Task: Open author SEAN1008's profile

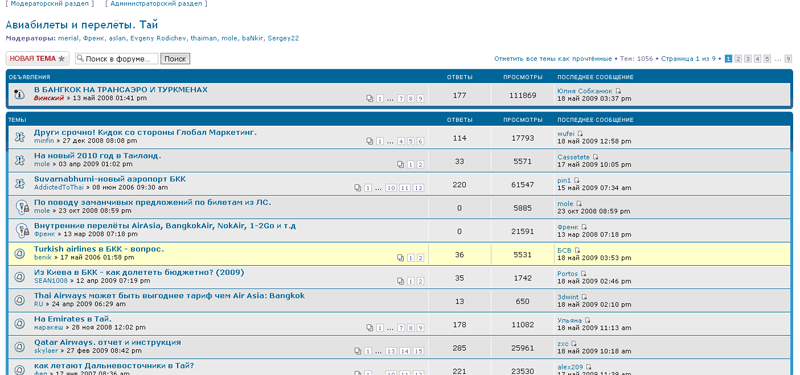Action: point(51,281)
